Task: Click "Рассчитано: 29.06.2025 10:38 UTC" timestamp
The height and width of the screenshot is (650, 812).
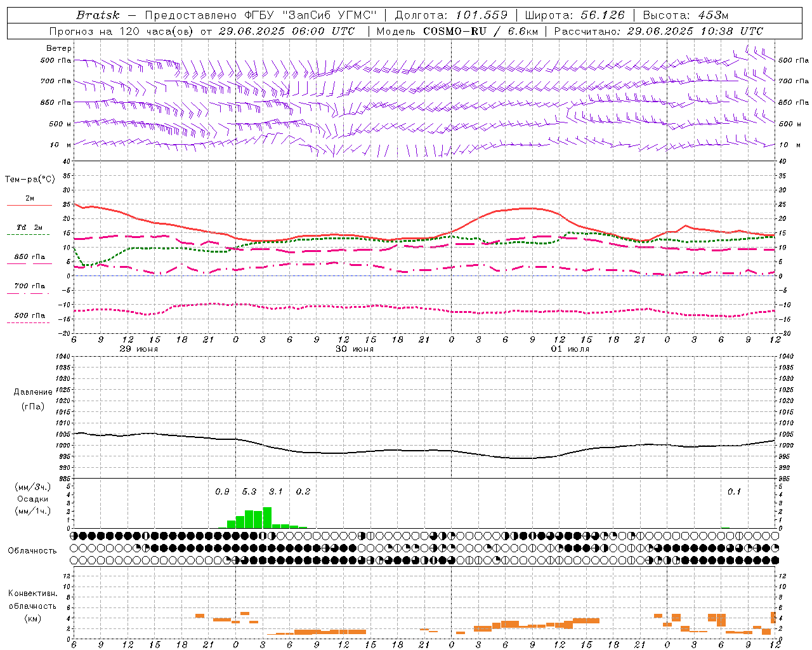Action: [658, 31]
